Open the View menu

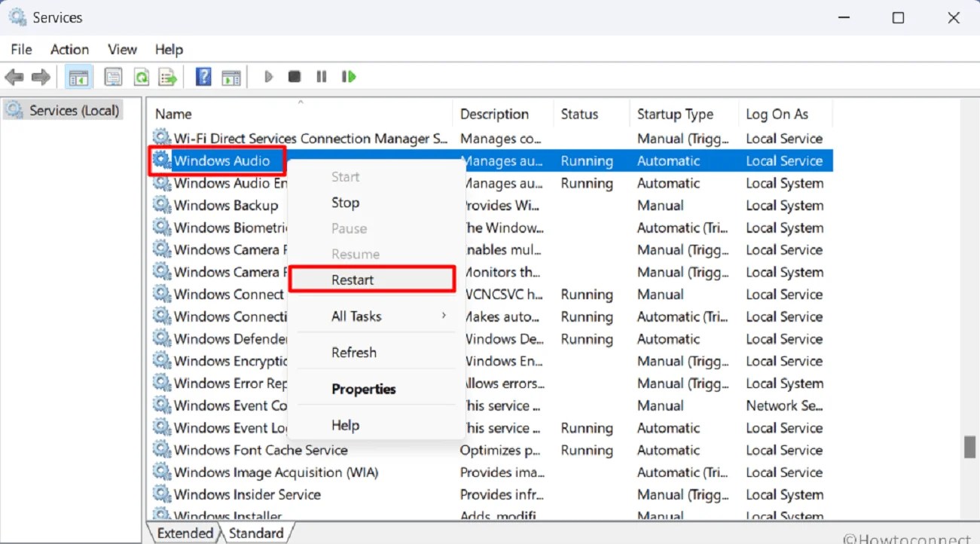(x=121, y=49)
